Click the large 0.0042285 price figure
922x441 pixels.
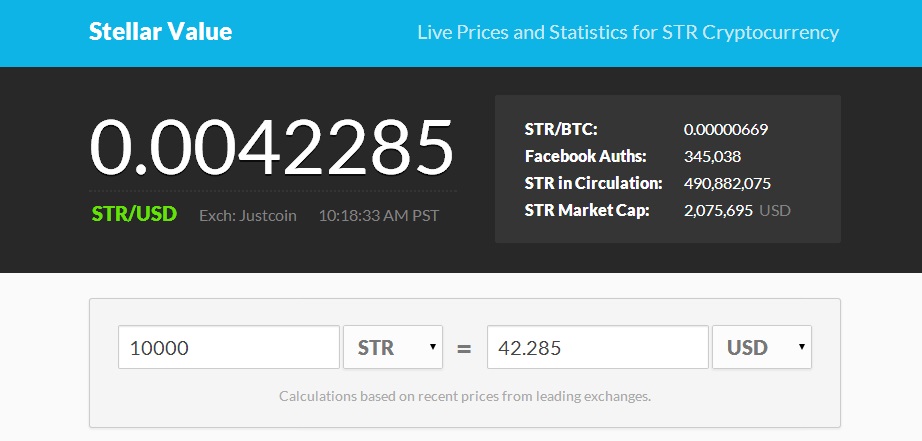(272, 147)
